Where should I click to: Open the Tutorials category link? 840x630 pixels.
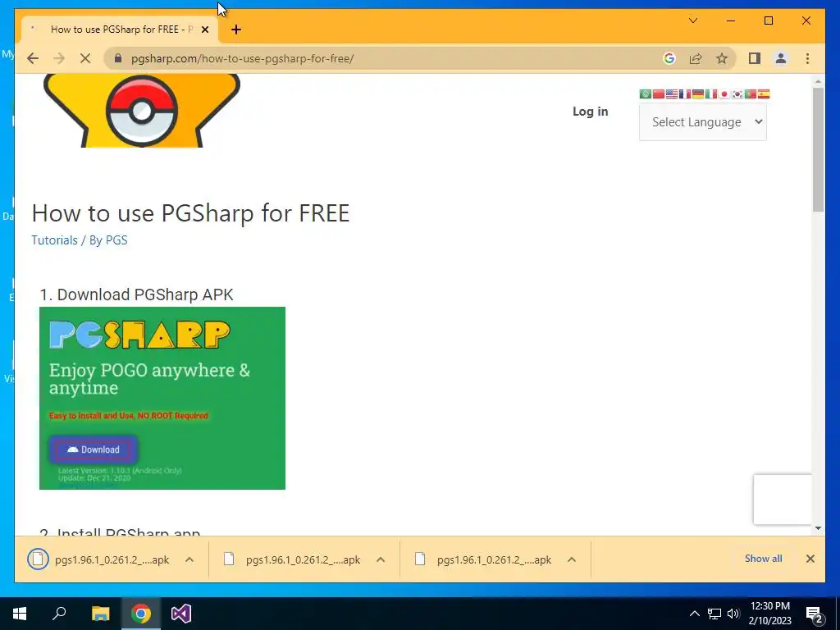55,240
